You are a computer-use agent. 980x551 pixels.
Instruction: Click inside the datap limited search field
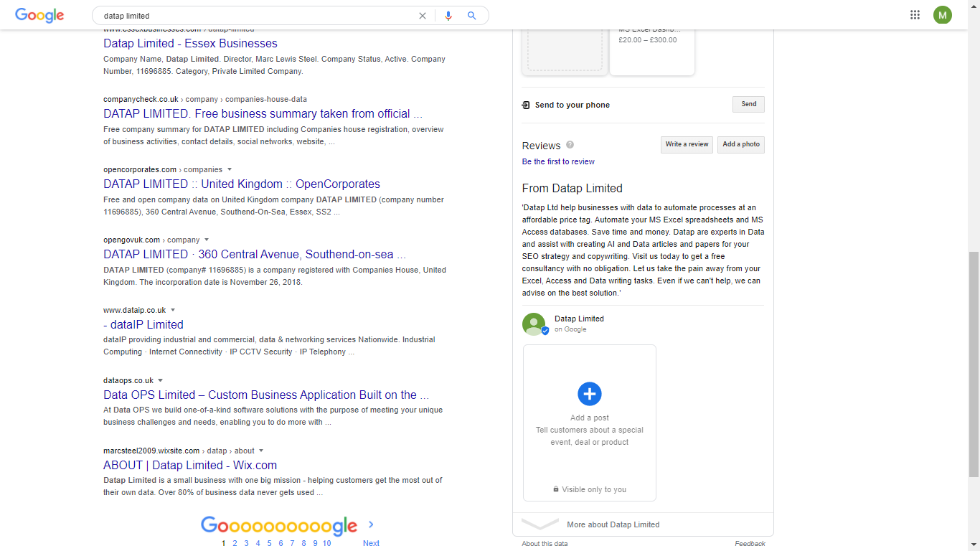258,16
